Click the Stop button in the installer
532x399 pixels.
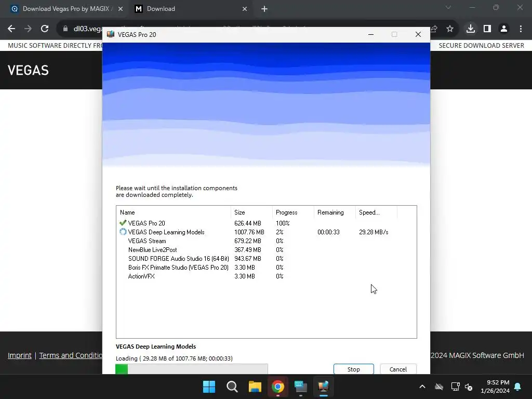pyautogui.click(x=353, y=369)
